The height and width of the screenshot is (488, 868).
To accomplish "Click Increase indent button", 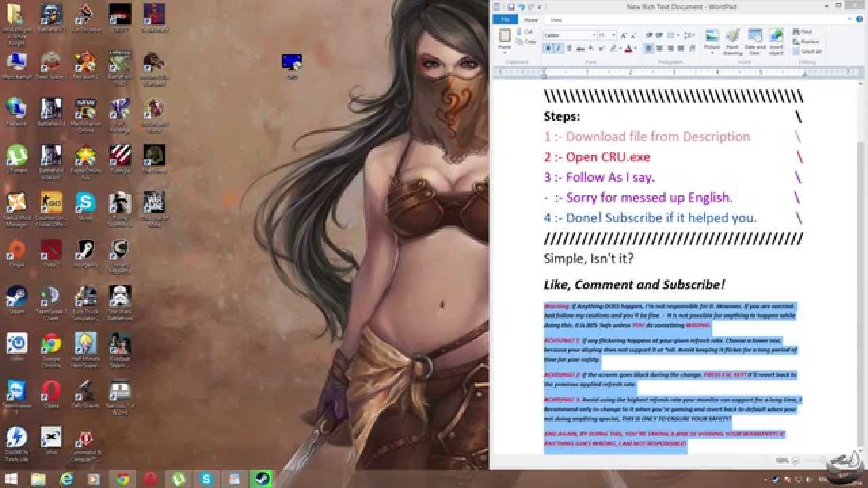I will [x=659, y=35].
